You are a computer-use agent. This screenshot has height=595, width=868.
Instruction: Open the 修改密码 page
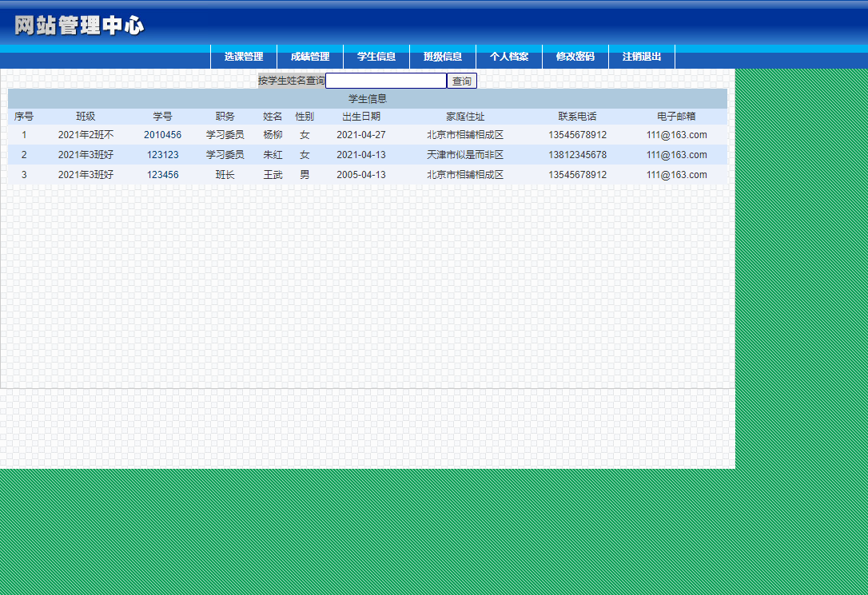coord(577,57)
